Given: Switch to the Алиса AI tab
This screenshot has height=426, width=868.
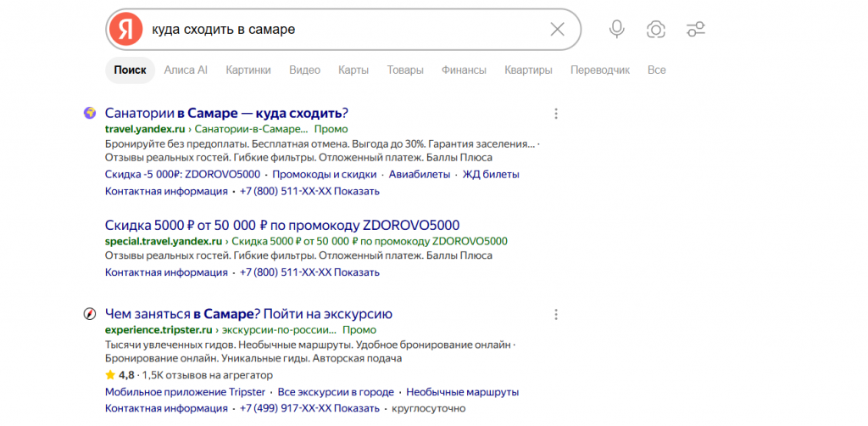Looking at the screenshot, I should click(x=186, y=70).
